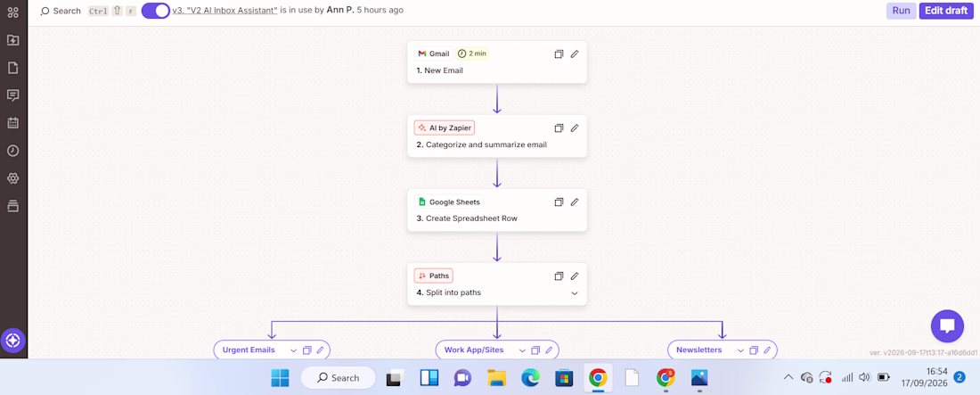Edit the Google Sheets step
This screenshot has height=395, width=980.
575,202
